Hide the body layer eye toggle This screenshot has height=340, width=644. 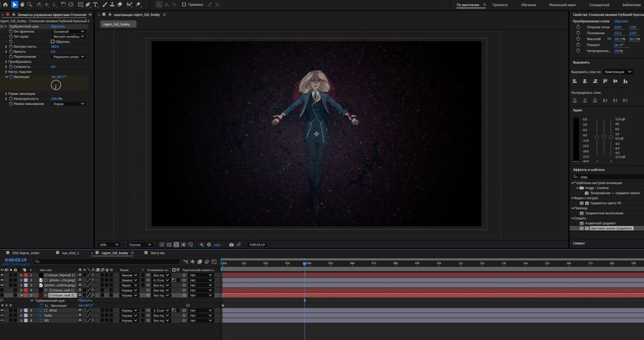(x=2, y=315)
